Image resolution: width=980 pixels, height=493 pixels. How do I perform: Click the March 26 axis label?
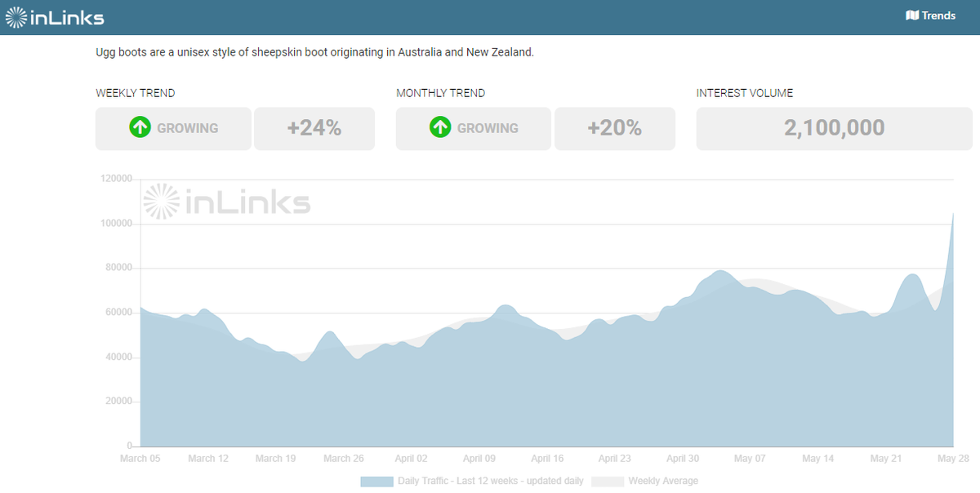(x=344, y=459)
